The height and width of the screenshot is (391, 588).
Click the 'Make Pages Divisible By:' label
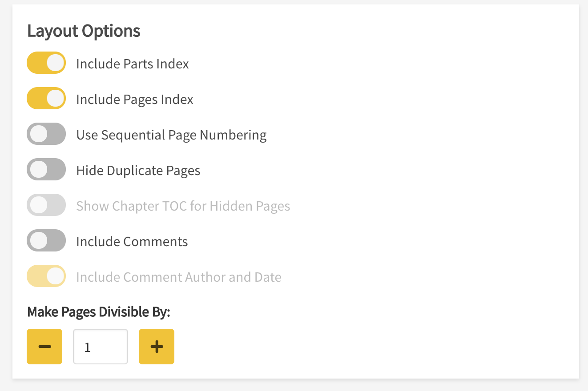point(99,312)
